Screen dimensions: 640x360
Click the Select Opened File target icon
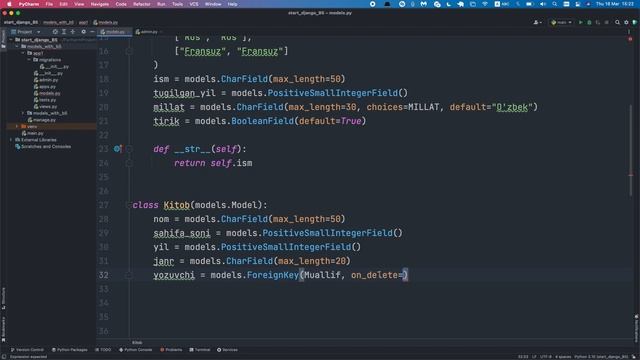tap(55, 31)
